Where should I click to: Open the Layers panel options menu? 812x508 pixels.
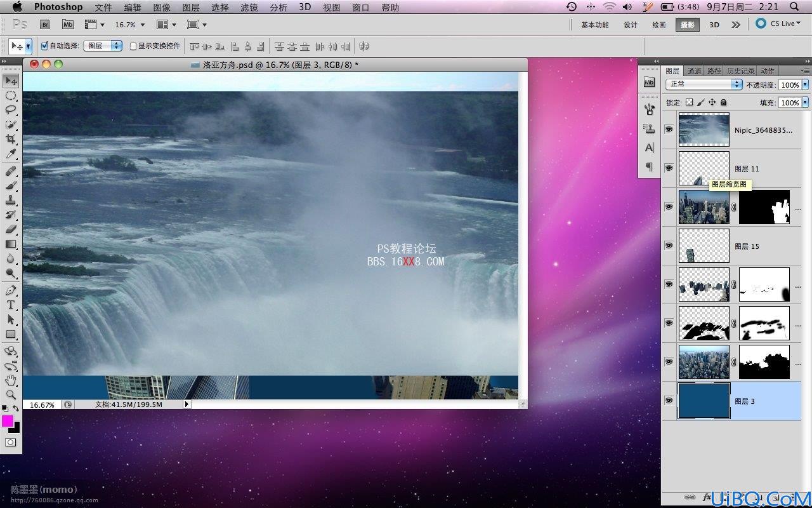click(805, 70)
